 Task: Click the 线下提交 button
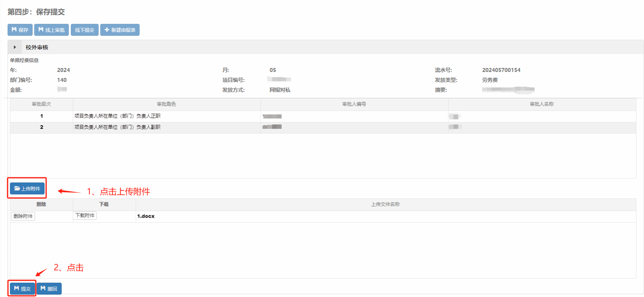coord(84,30)
